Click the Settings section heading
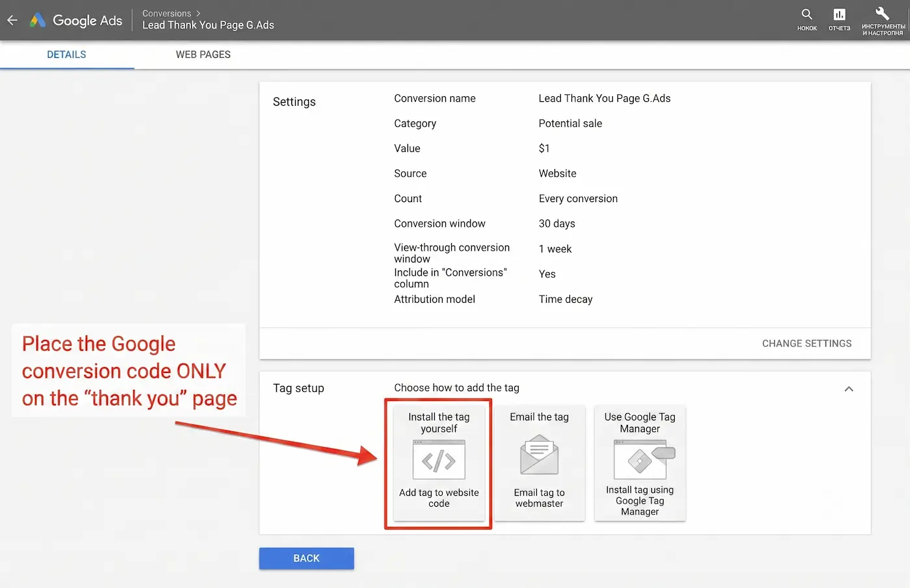The height and width of the screenshot is (588, 910). 294,101
